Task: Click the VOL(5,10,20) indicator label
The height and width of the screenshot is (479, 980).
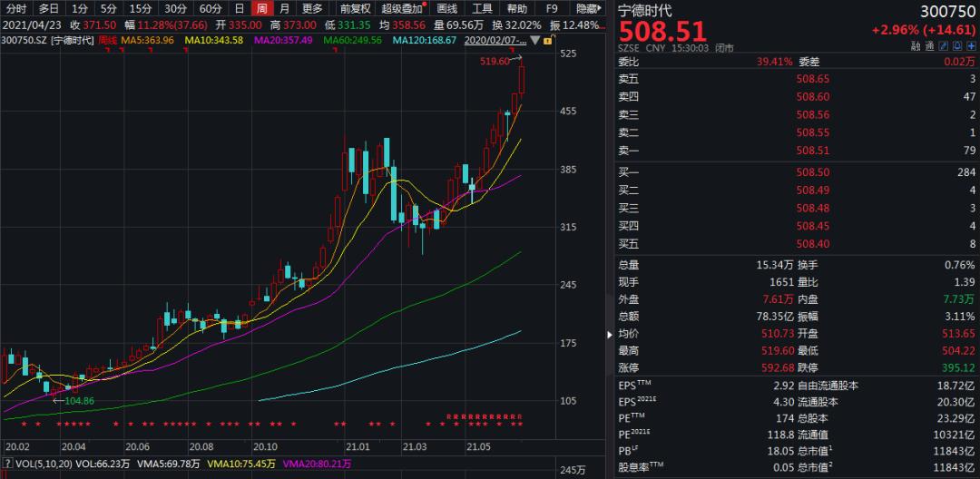Action: (43, 464)
